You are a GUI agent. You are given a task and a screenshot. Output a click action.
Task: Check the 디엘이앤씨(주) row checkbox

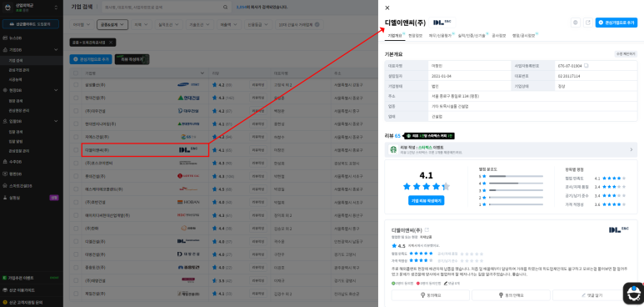75,150
